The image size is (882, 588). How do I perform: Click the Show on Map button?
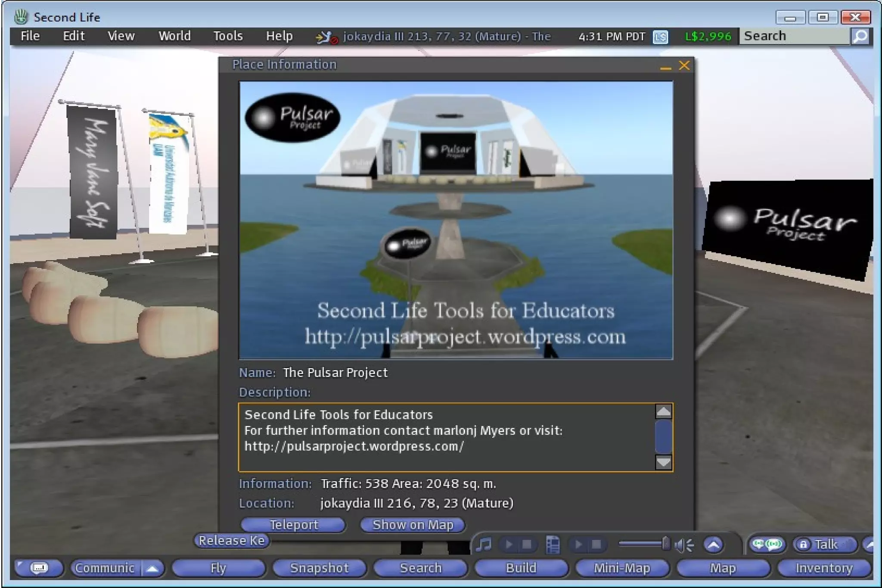click(412, 525)
